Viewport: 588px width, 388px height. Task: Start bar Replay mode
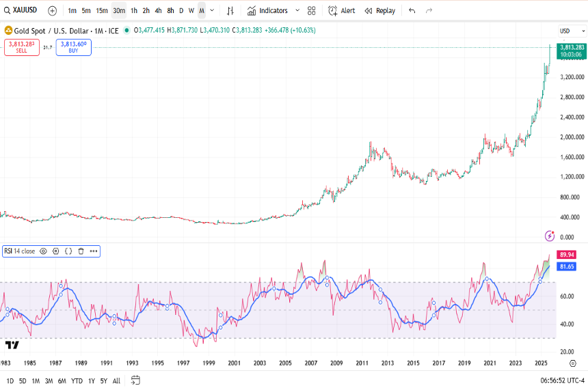point(379,11)
